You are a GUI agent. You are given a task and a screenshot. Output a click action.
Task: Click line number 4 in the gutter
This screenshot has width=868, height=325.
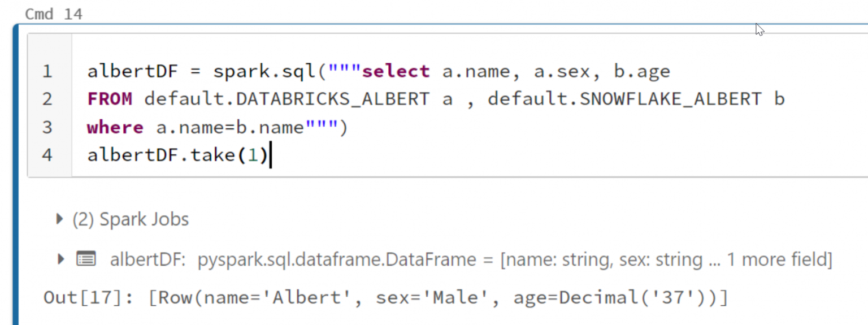coord(47,155)
